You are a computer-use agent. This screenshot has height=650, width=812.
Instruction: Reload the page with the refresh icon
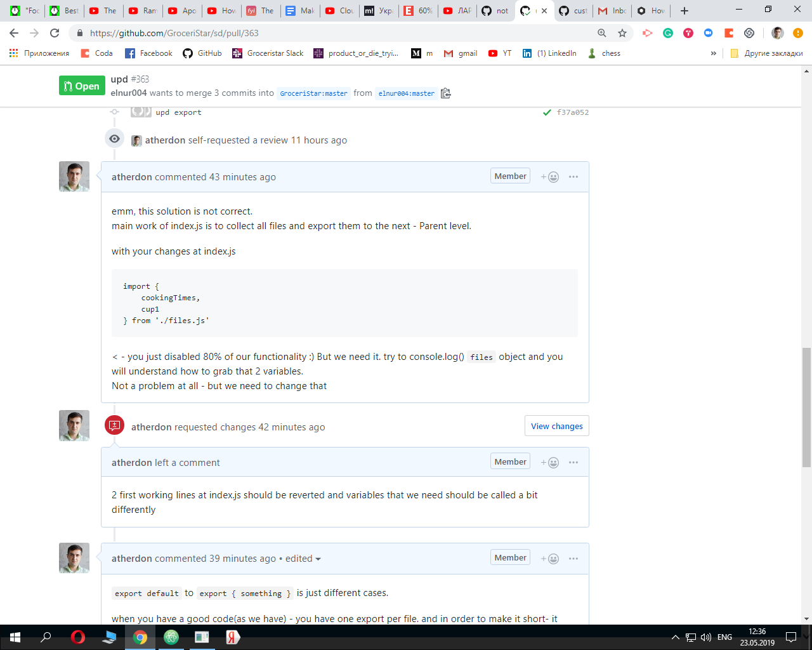[x=55, y=33]
